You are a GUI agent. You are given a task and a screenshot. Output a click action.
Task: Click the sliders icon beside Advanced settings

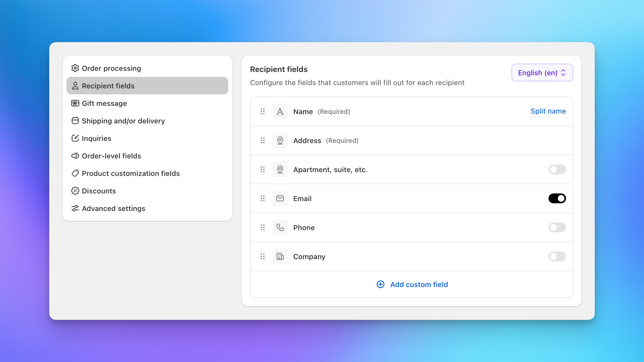coord(75,208)
